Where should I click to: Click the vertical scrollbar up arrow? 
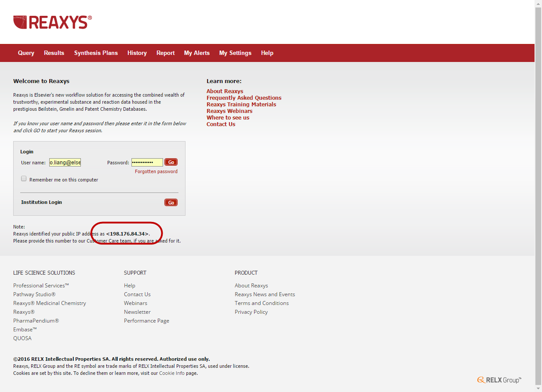click(x=538, y=4)
